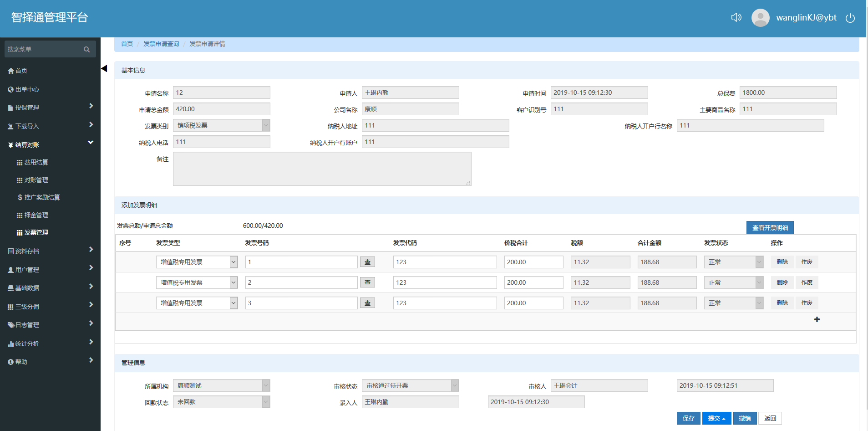Go to 押金管理 submenu item
This screenshot has height=431, width=868.
36,215
